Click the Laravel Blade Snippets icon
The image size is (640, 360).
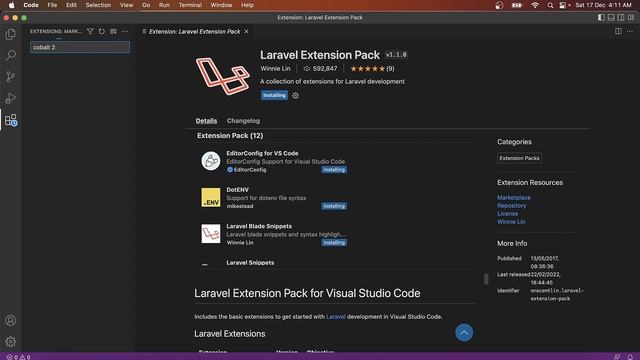coord(211,233)
